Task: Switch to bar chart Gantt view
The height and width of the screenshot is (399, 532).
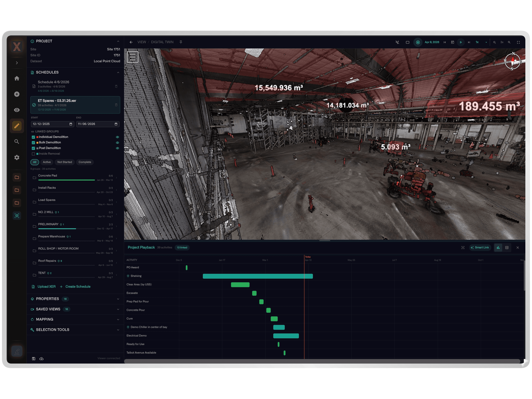Action: coord(498,248)
